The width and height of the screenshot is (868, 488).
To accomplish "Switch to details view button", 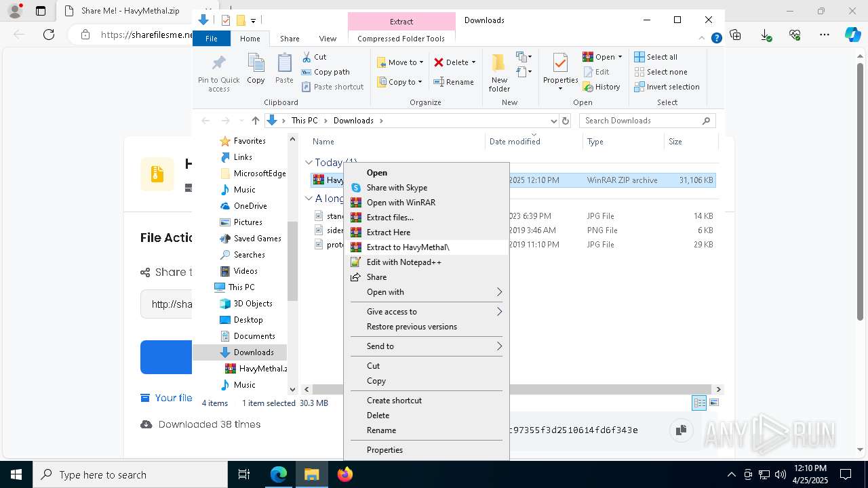I will 699,403.
